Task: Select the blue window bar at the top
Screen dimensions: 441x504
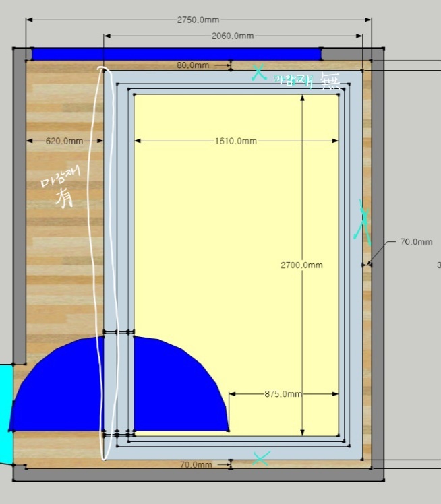Action: pyautogui.click(x=175, y=54)
